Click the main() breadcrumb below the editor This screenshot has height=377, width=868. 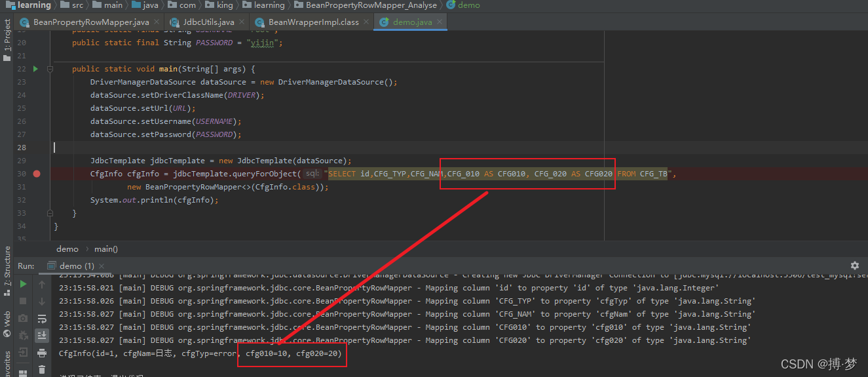coord(106,249)
